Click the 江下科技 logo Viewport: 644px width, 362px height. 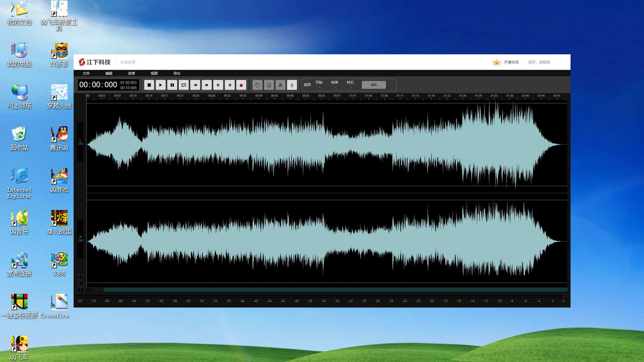(95, 62)
